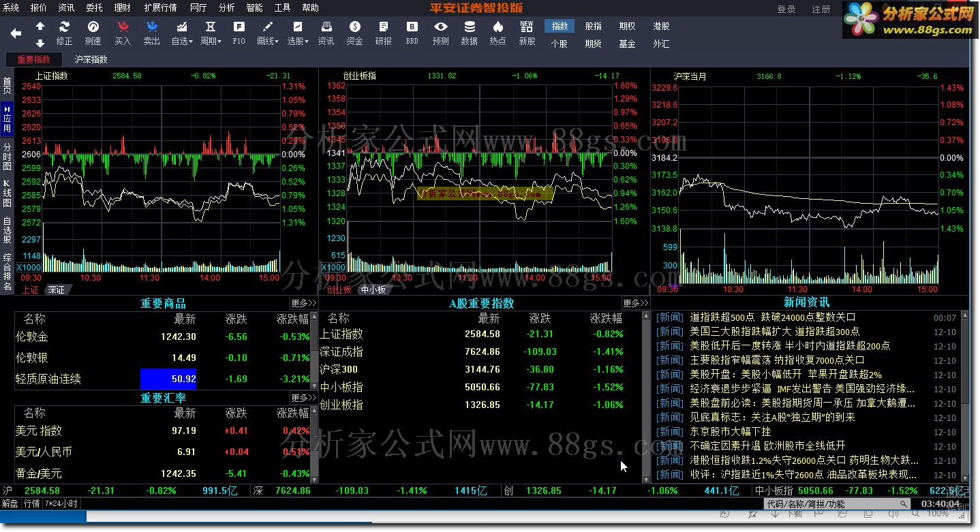Open the 画线 drawing tools dropdown
The width and height of the screenshot is (980, 532).
click(x=268, y=33)
